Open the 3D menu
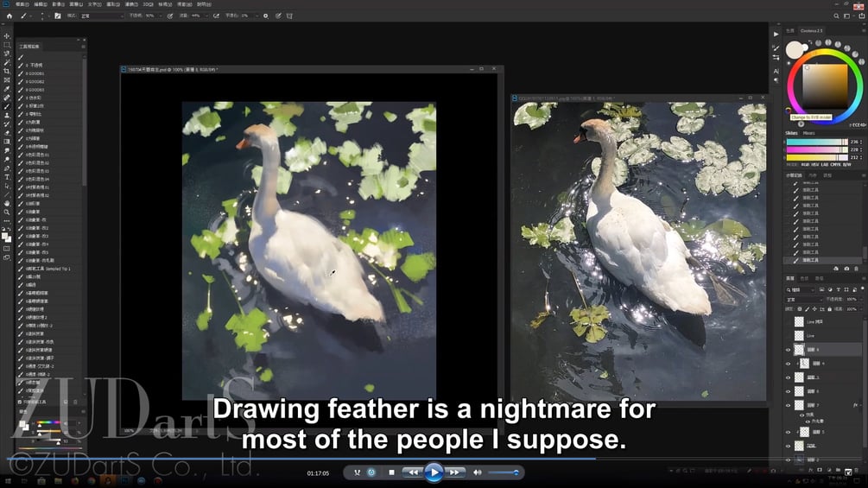Viewport: 868px width, 488px height. 148,3
